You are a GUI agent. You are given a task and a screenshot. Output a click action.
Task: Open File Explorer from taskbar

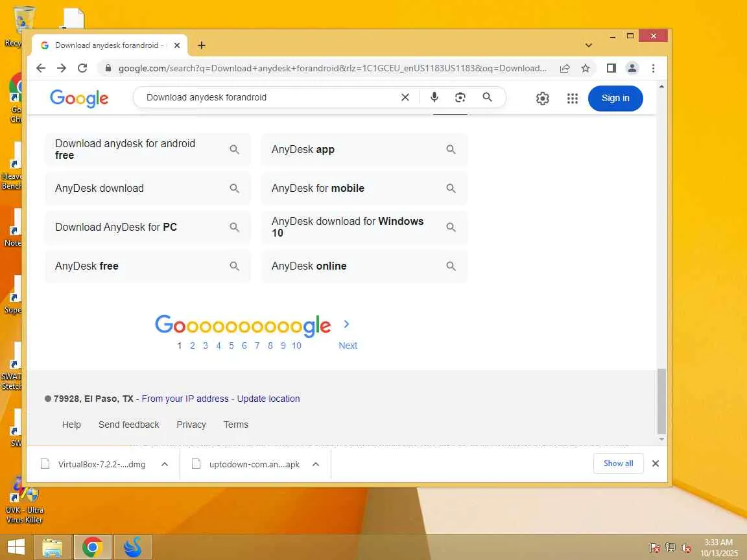[53, 546]
